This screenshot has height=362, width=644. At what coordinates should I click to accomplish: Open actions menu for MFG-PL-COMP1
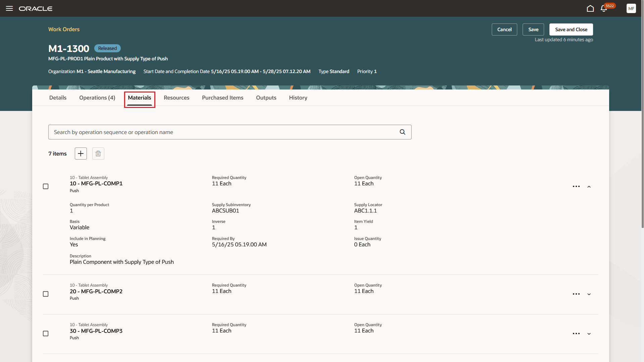[x=576, y=186]
